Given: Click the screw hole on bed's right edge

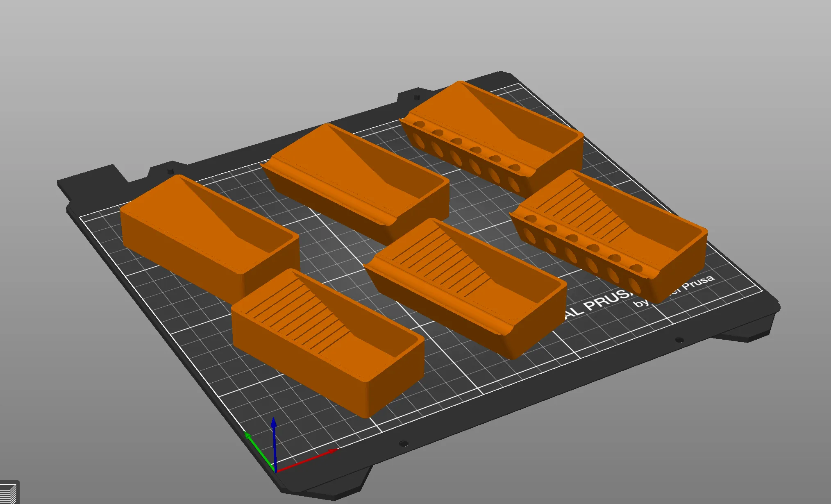Looking at the screenshot, I should (679, 339).
